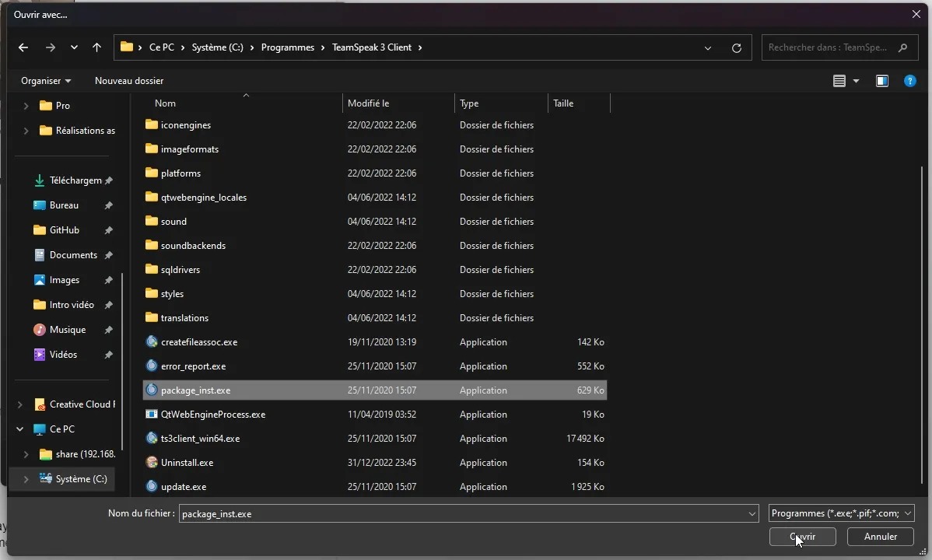932x560 pixels.
Task: Collapse the Ce PC tree node
Action: click(x=19, y=429)
